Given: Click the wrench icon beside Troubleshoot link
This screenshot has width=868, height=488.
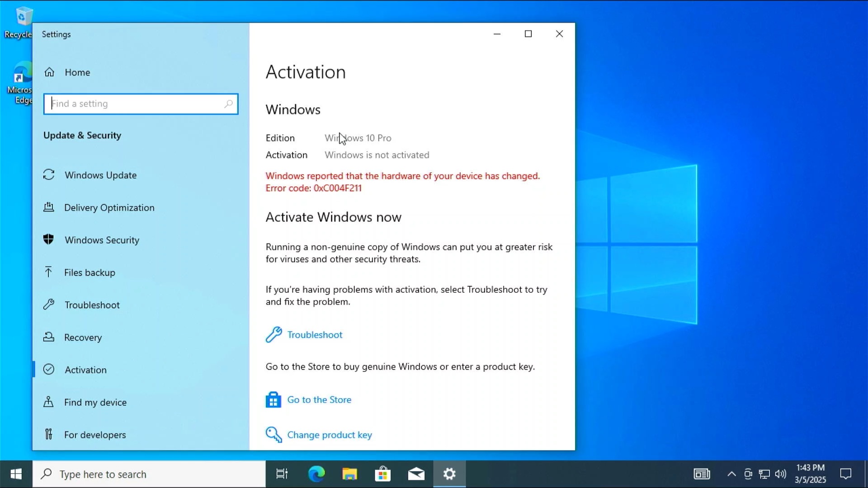Looking at the screenshot, I should (x=274, y=335).
